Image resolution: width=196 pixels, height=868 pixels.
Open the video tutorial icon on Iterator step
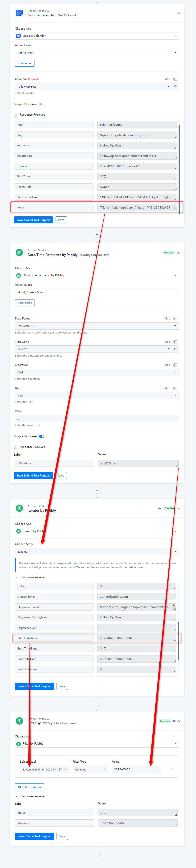pos(159,508)
